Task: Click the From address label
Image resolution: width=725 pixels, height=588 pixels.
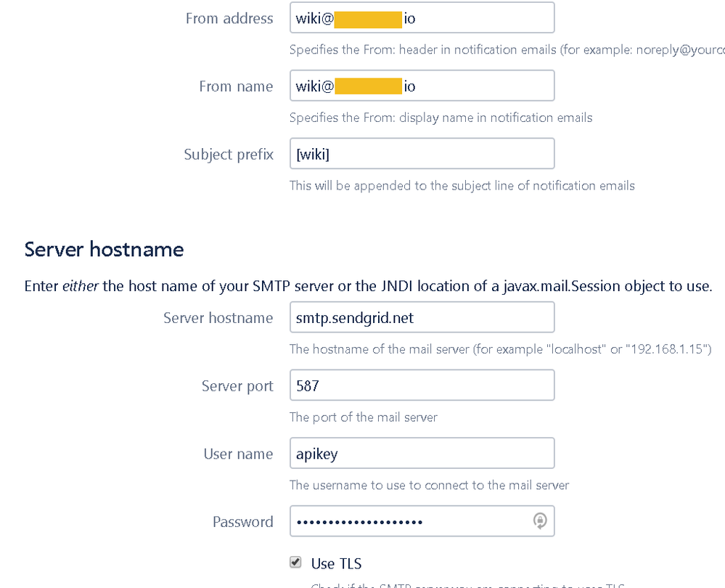Action: (229, 18)
